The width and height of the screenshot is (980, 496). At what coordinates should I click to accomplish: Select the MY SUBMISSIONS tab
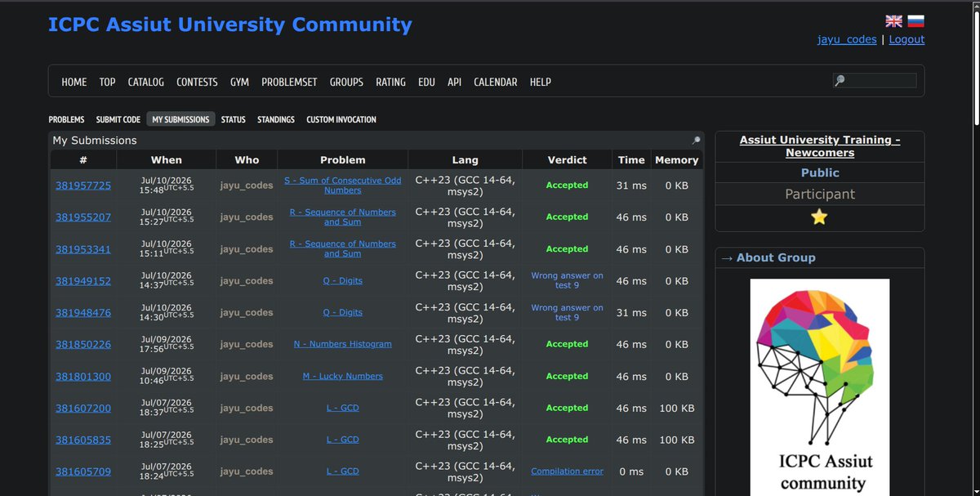click(181, 119)
